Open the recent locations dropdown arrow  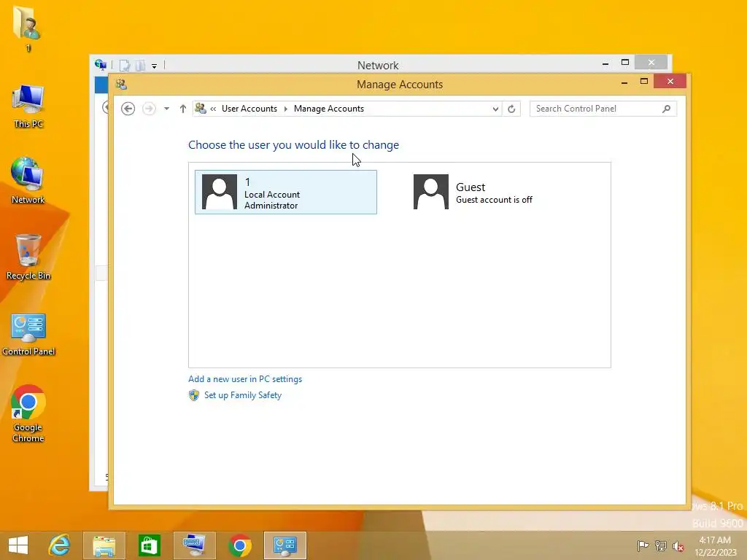coord(166,109)
